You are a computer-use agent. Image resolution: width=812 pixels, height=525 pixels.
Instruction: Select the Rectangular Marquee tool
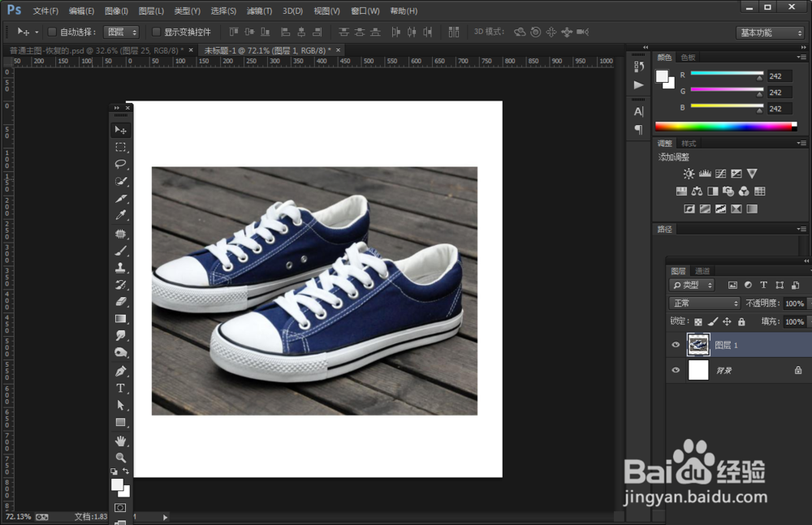pos(120,147)
